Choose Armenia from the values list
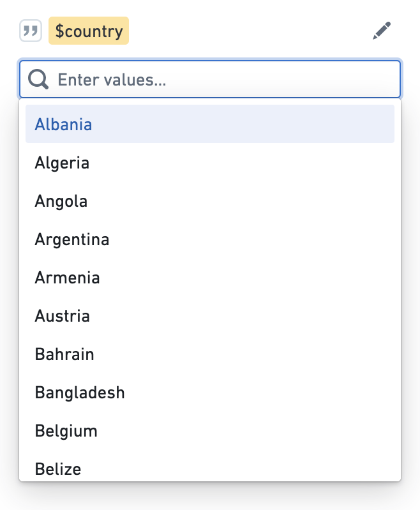Viewport: 420px width, 510px height. [x=210, y=278]
